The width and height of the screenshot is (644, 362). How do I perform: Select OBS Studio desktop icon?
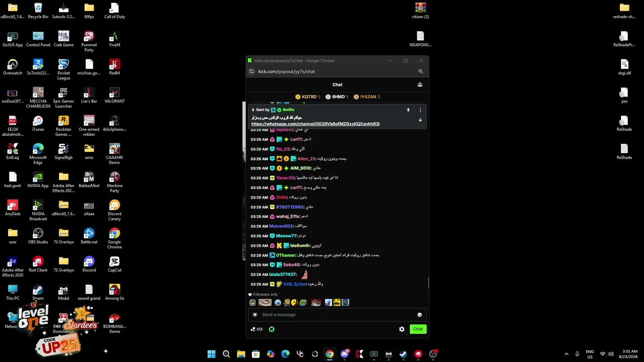click(x=38, y=236)
